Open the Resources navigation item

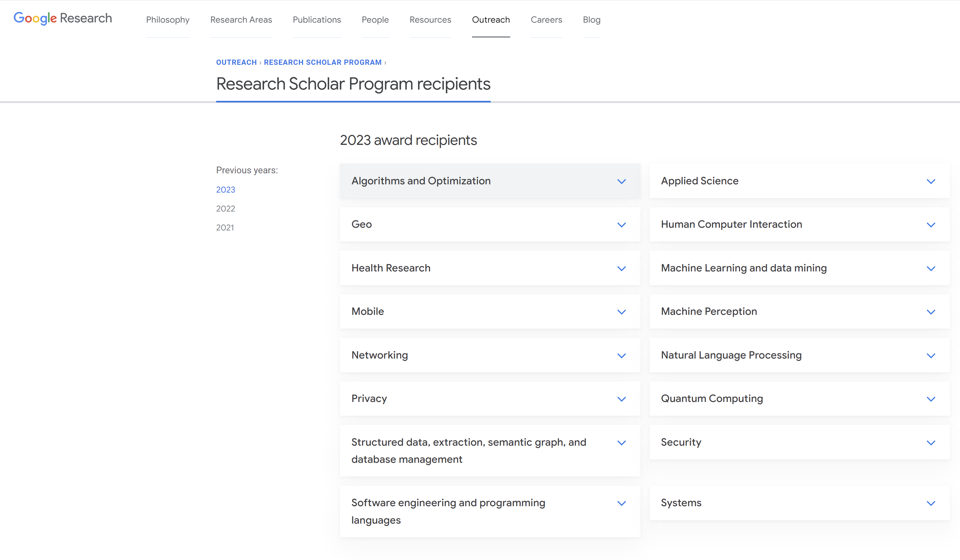(x=430, y=20)
